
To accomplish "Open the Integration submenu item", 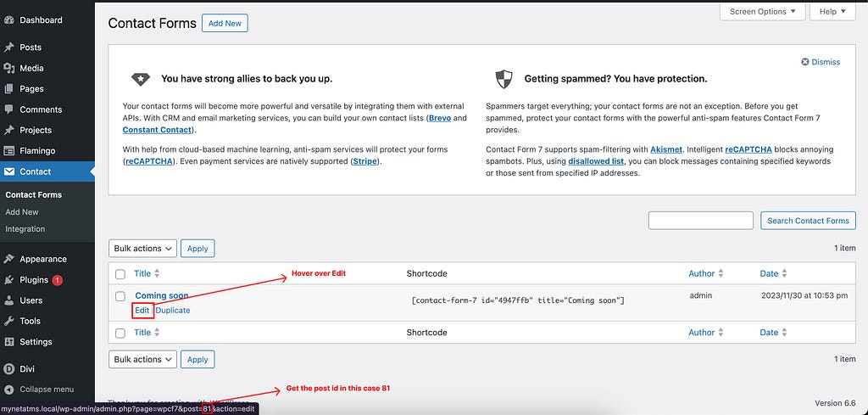I will [x=25, y=229].
